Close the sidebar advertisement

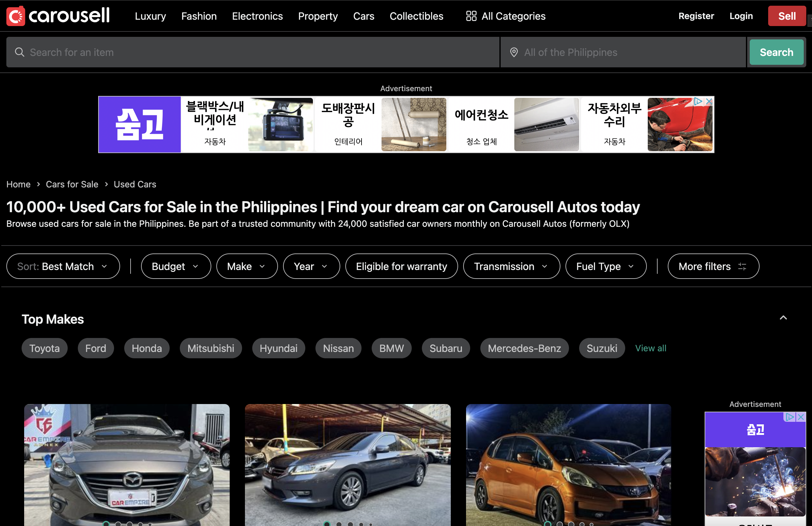click(x=801, y=417)
